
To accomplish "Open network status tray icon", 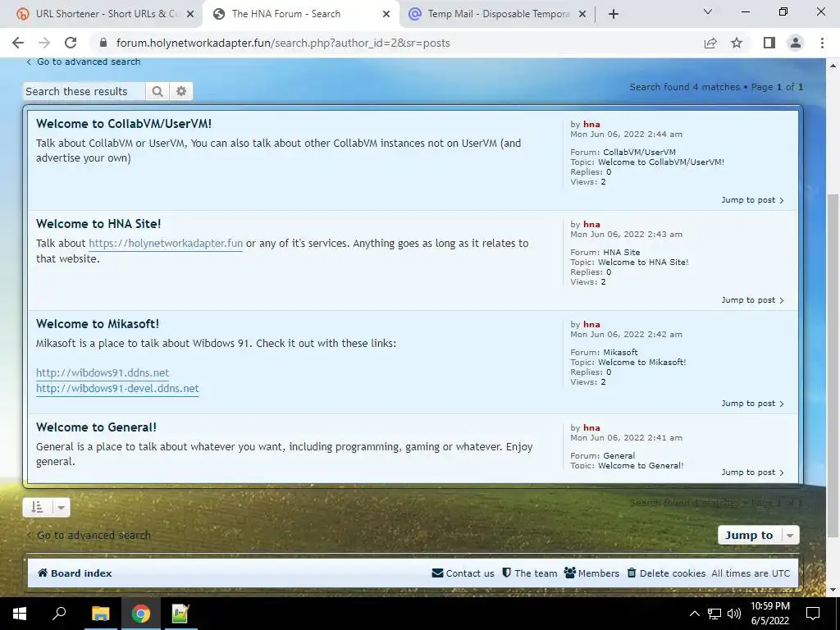I will (x=714, y=614).
